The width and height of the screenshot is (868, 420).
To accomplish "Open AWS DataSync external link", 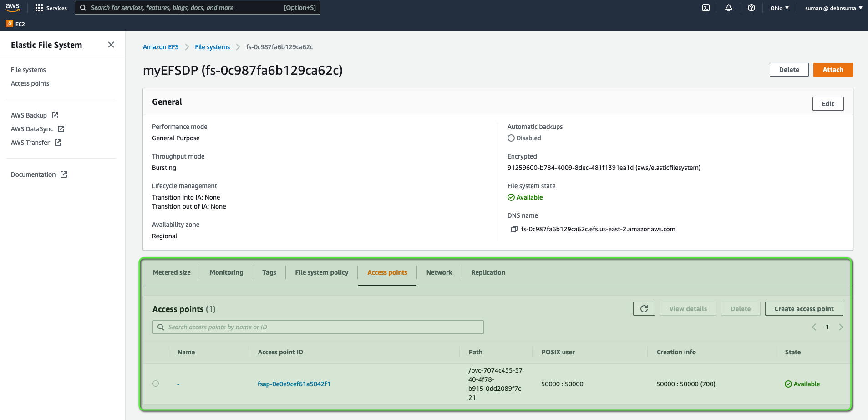I will pos(38,129).
